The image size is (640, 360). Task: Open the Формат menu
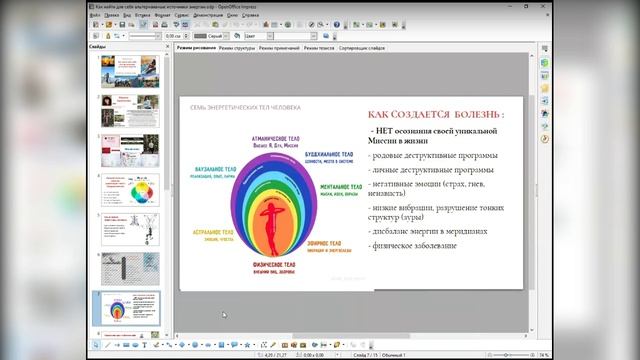[162, 15]
